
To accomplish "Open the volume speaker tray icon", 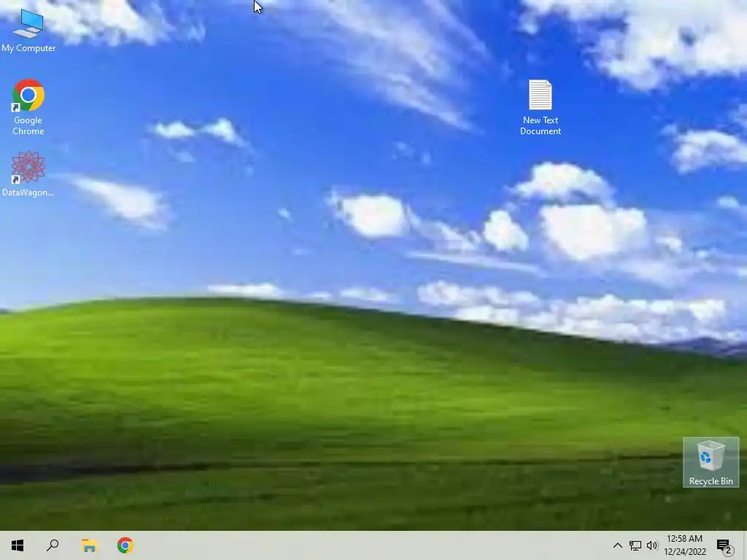I will (x=651, y=545).
